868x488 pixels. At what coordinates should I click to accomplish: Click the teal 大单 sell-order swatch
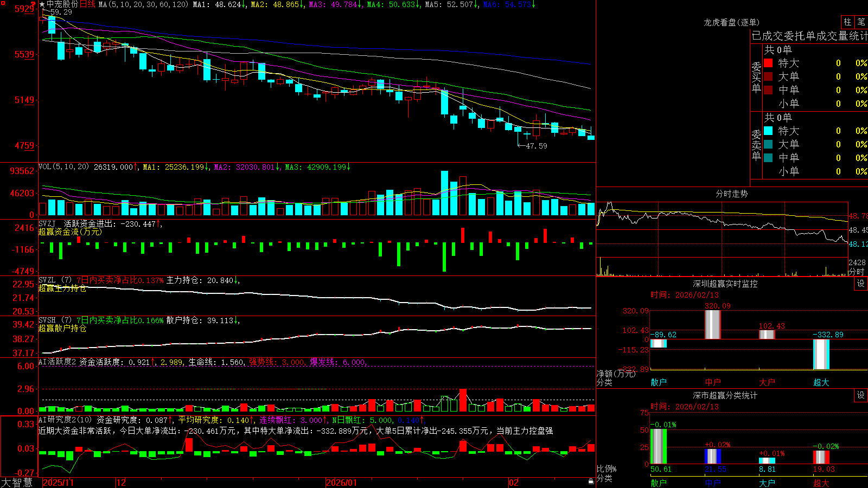768,144
